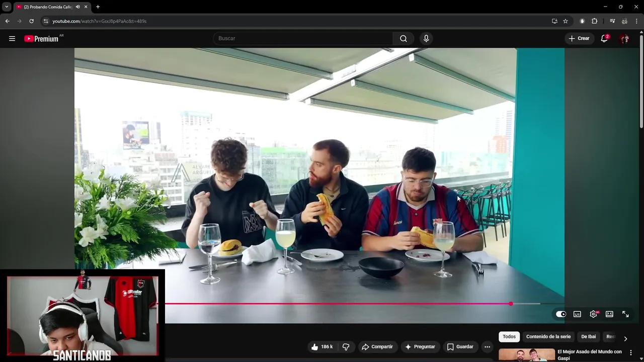Open the El Mejor Asado thumbnail
Viewport: 644px width, 362px height.
tap(527, 355)
